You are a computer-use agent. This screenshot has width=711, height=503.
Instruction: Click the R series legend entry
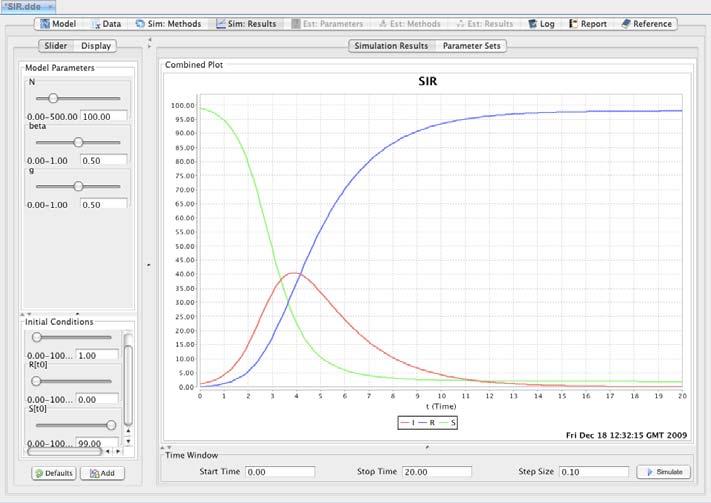pos(427,423)
